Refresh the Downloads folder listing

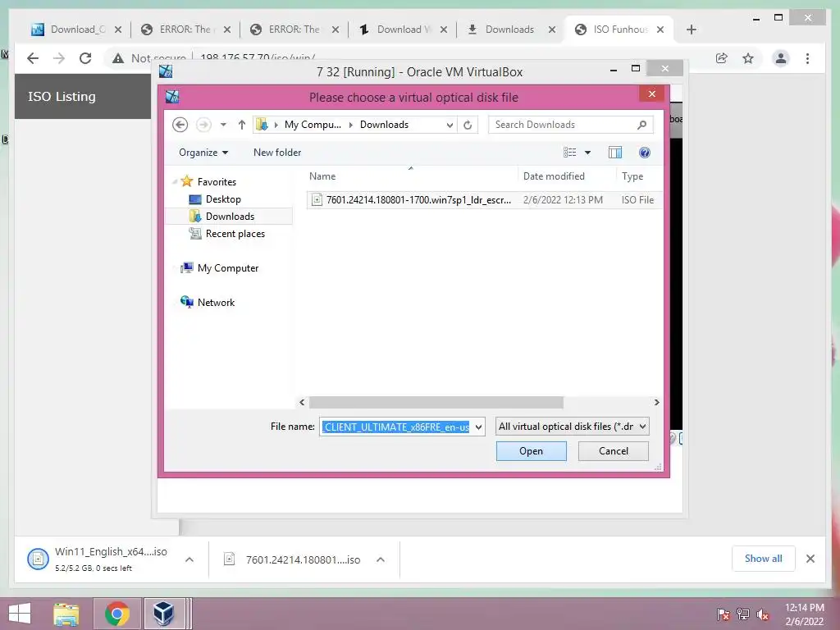468,125
